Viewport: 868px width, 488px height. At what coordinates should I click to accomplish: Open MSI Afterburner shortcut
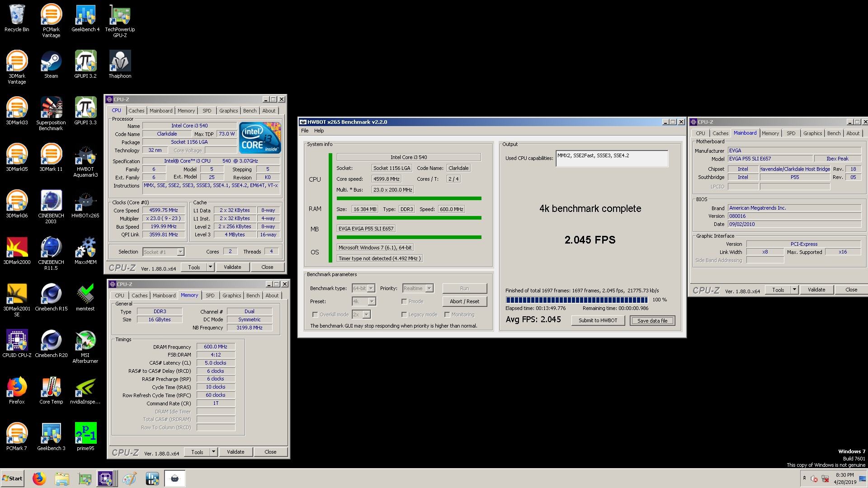tap(85, 346)
